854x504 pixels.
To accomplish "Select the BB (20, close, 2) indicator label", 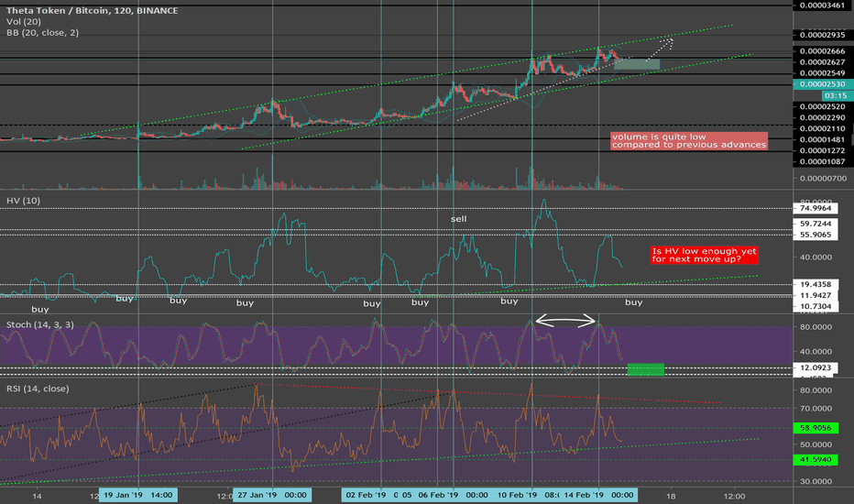I will (42, 32).
